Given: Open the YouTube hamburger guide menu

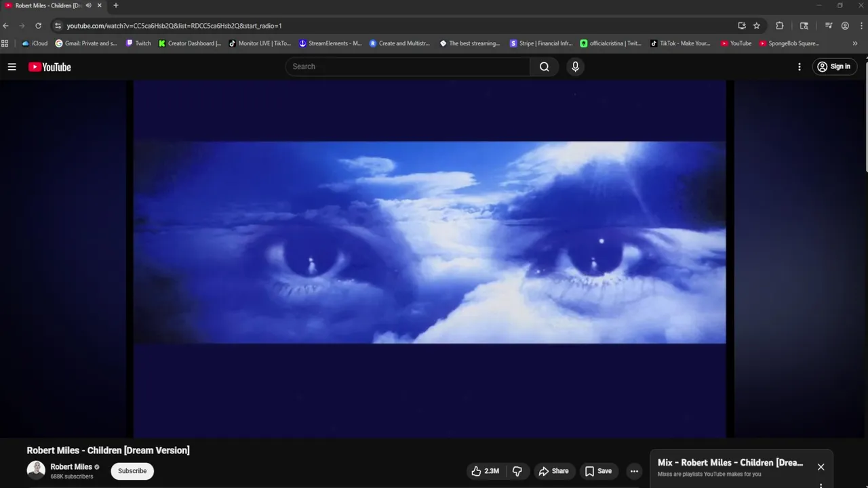Looking at the screenshot, I should 12,66.
